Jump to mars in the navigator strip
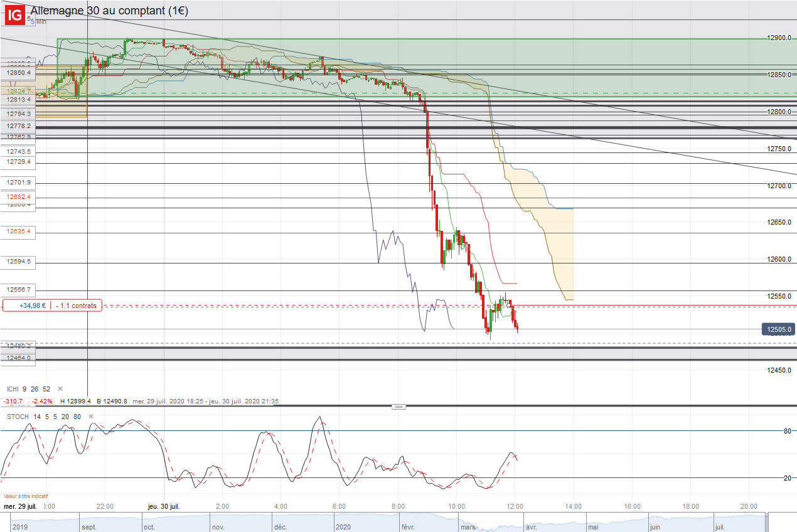Image resolution: width=797 pixels, height=532 pixels. click(468, 528)
